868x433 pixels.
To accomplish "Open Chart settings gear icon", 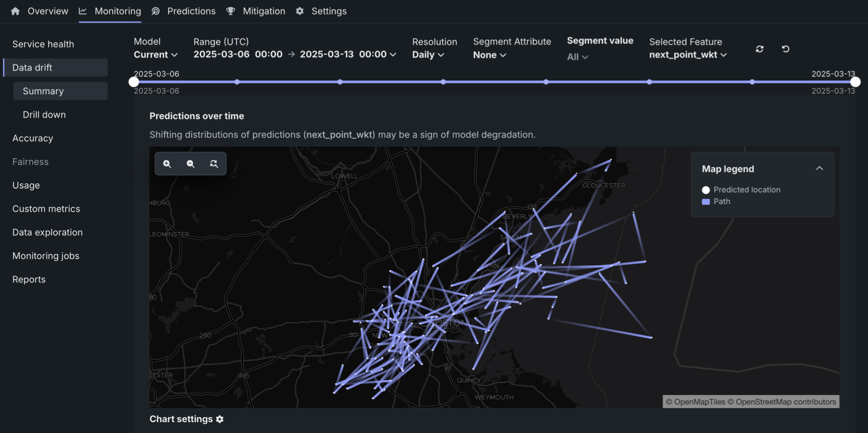I will [x=220, y=419].
